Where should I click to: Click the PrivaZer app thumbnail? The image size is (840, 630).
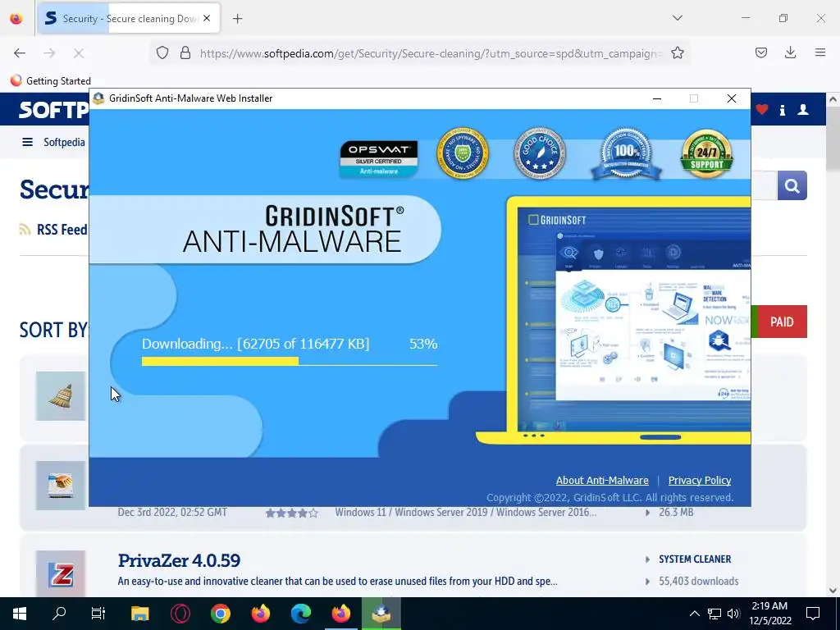(61, 573)
